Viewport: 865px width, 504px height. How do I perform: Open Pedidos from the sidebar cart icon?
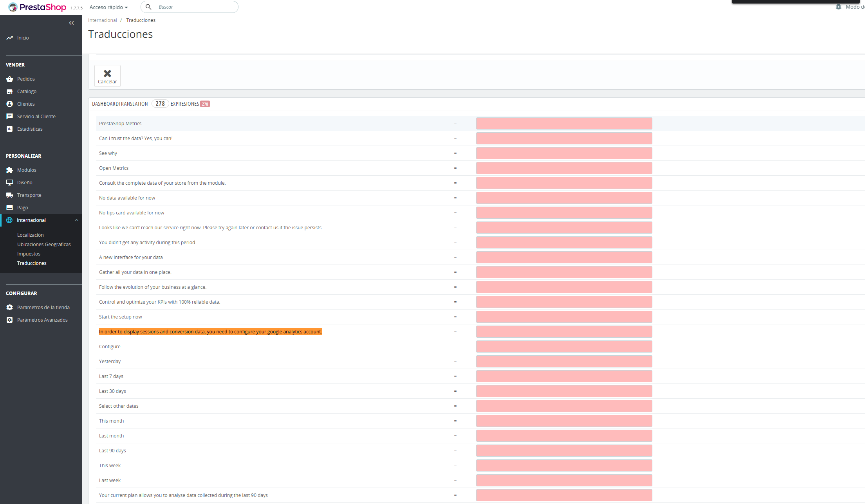9,79
